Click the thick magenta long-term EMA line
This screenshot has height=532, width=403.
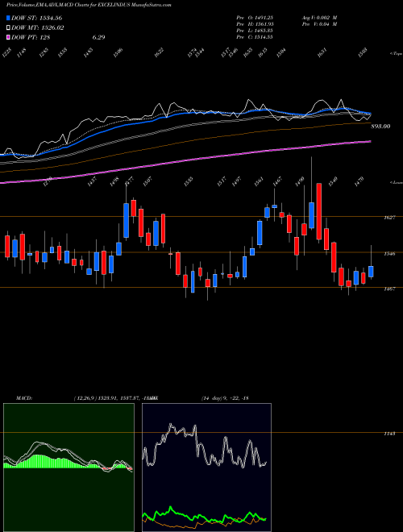(x=186, y=162)
